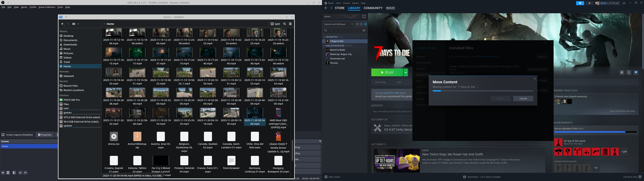The width and height of the screenshot is (644, 181).
Task: Open the Scene Collection menu
Action: click(x=46, y=7)
